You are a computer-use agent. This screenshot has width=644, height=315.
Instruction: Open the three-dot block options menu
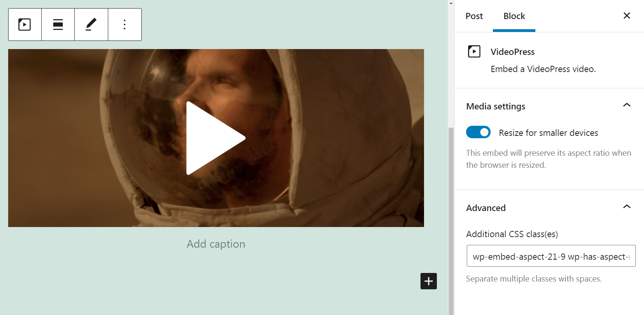click(125, 25)
